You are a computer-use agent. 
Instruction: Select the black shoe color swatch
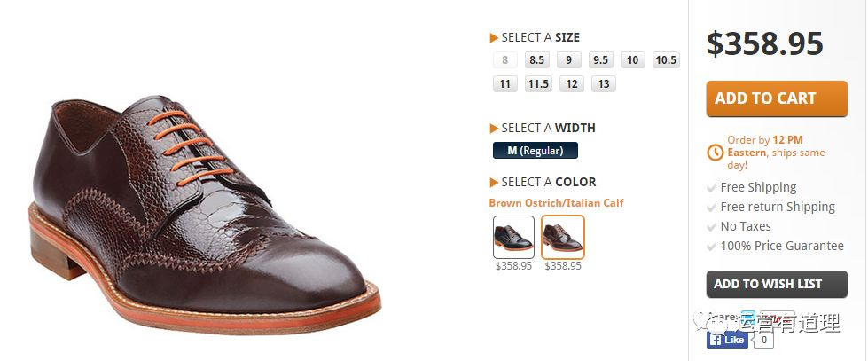(513, 237)
